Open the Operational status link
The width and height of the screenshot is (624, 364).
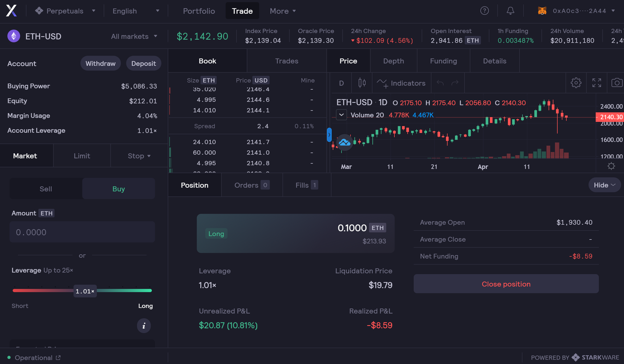tap(38, 357)
